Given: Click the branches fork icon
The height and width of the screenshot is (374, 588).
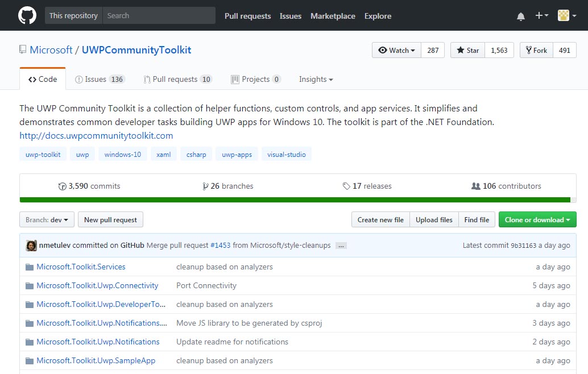Looking at the screenshot, I should [x=205, y=186].
